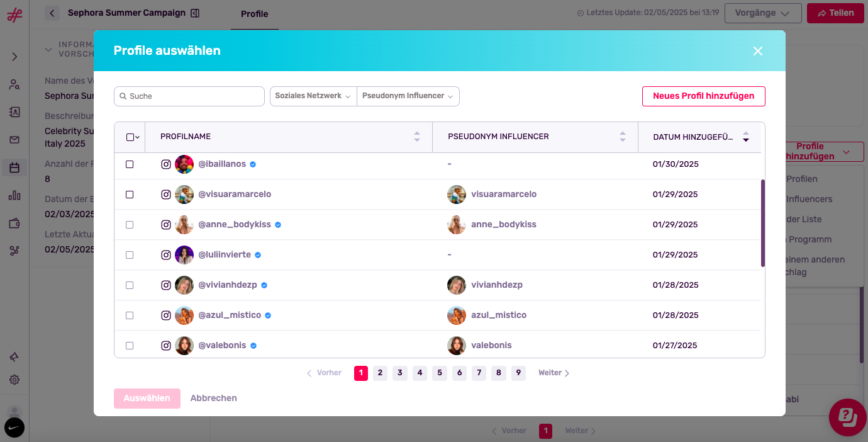Open rocket launch sidebar icon
Viewport: 868px width, 442px height.
14,357
